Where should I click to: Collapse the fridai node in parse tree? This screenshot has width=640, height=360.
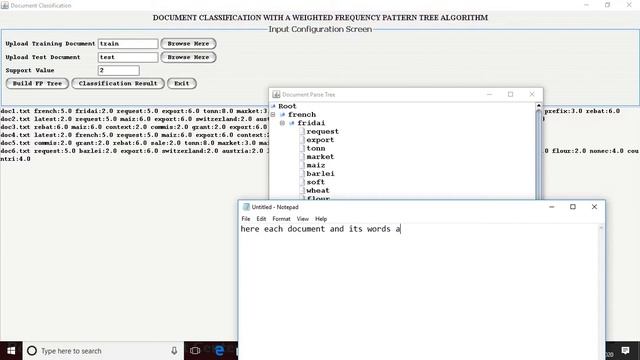click(x=282, y=123)
